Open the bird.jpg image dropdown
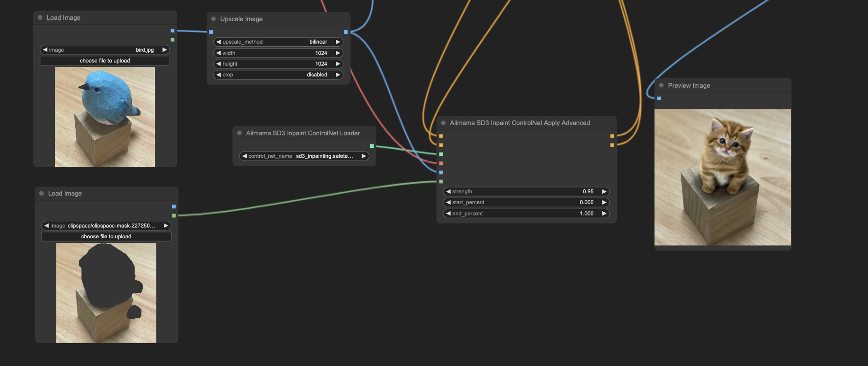Image resolution: width=868 pixels, height=366 pixels. (x=105, y=50)
